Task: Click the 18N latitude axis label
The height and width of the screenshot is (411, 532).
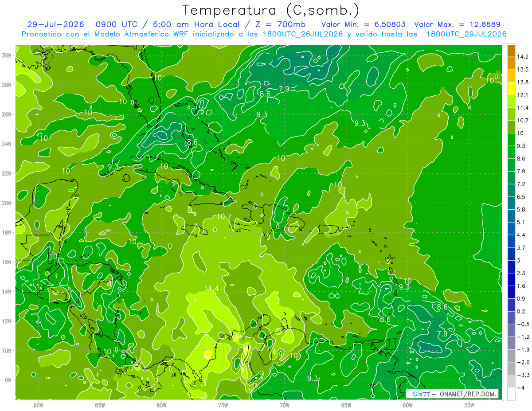Action: click(x=7, y=232)
